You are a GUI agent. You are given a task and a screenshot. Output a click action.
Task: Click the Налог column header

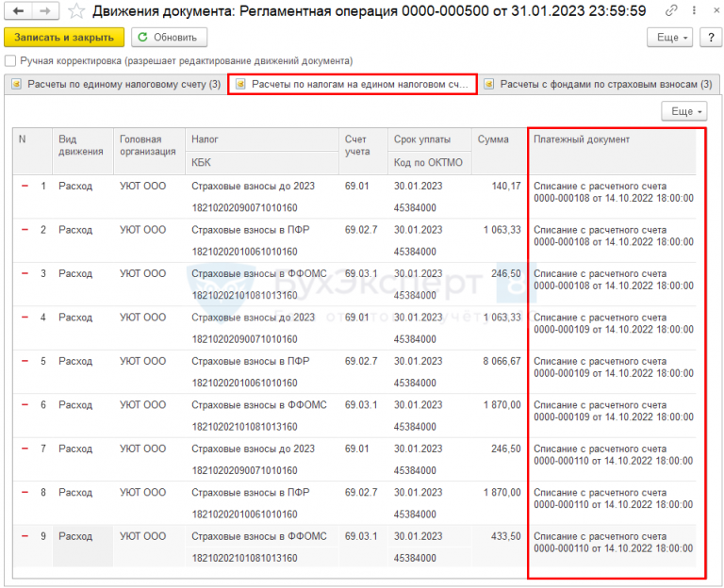[262, 139]
